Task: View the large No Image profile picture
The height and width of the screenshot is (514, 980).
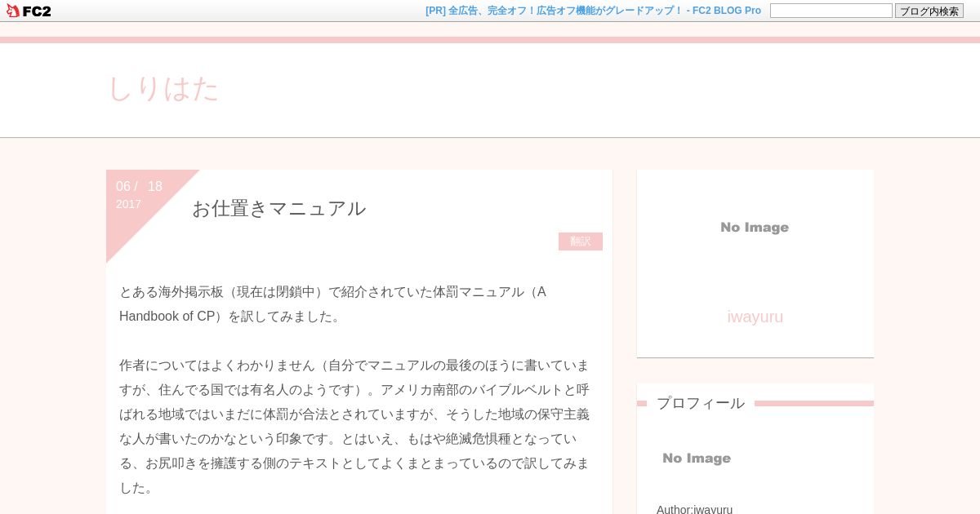Action: [x=755, y=228]
